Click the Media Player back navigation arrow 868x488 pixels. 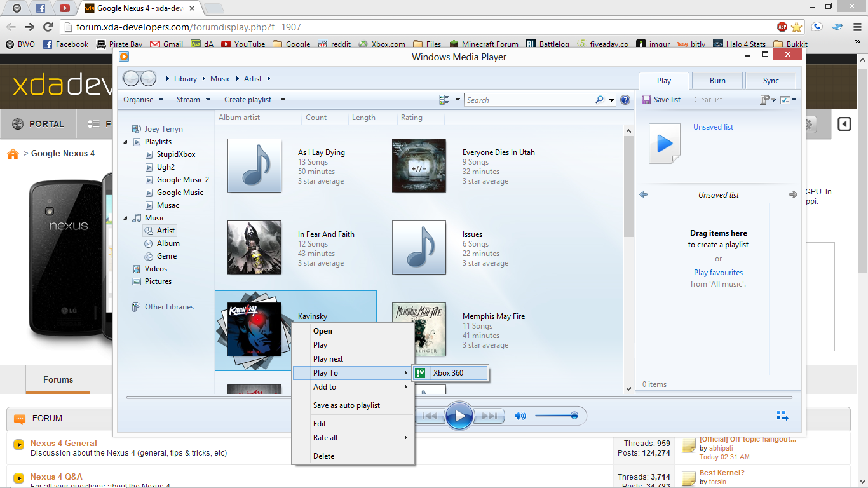pos(131,78)
